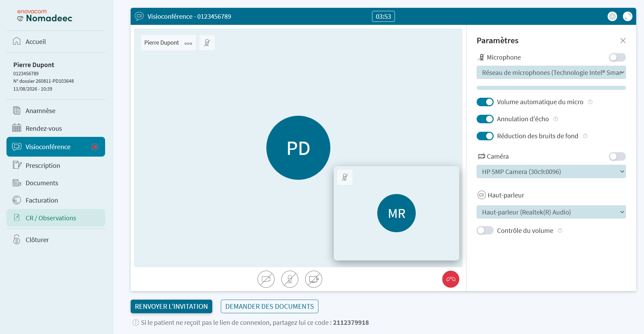Click info icon beside Réduction des bruits
This screenshot has height=334, width=644.
click(585, 136)
